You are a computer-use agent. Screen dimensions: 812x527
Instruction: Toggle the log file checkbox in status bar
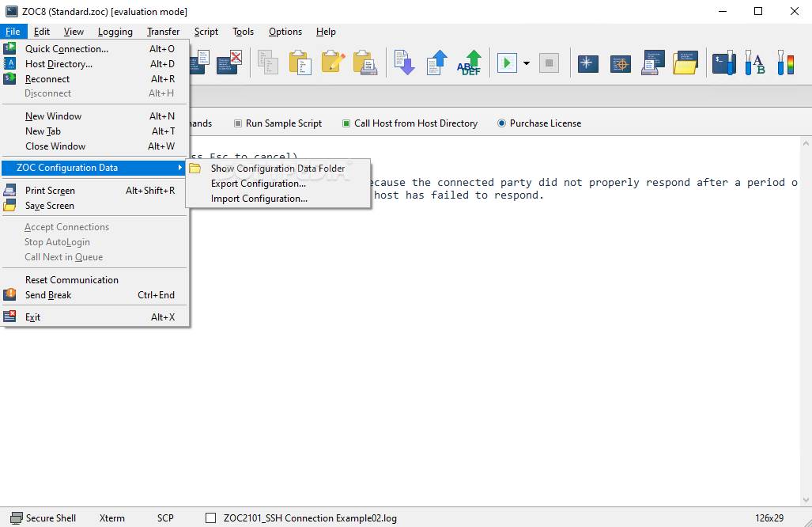coord(211,518)
